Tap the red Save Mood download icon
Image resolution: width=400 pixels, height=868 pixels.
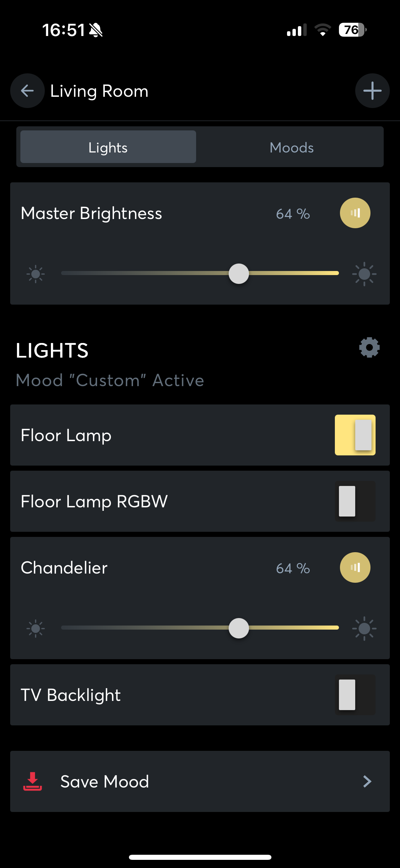tap(33, 781)
